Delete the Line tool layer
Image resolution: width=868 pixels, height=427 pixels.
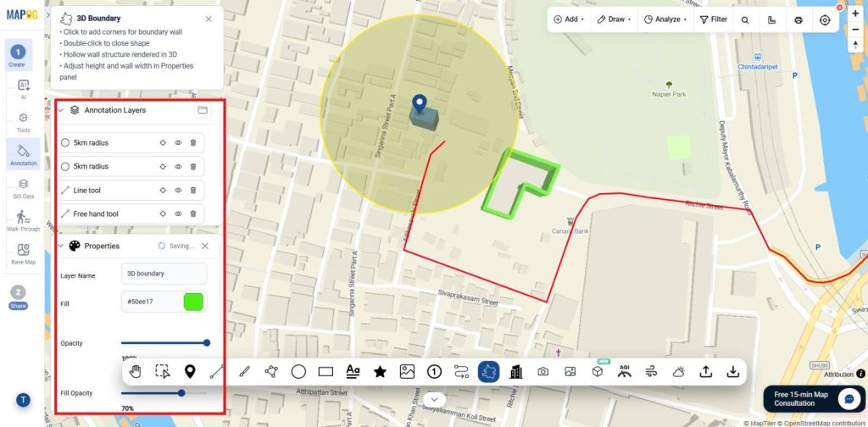tap(193, 191)
